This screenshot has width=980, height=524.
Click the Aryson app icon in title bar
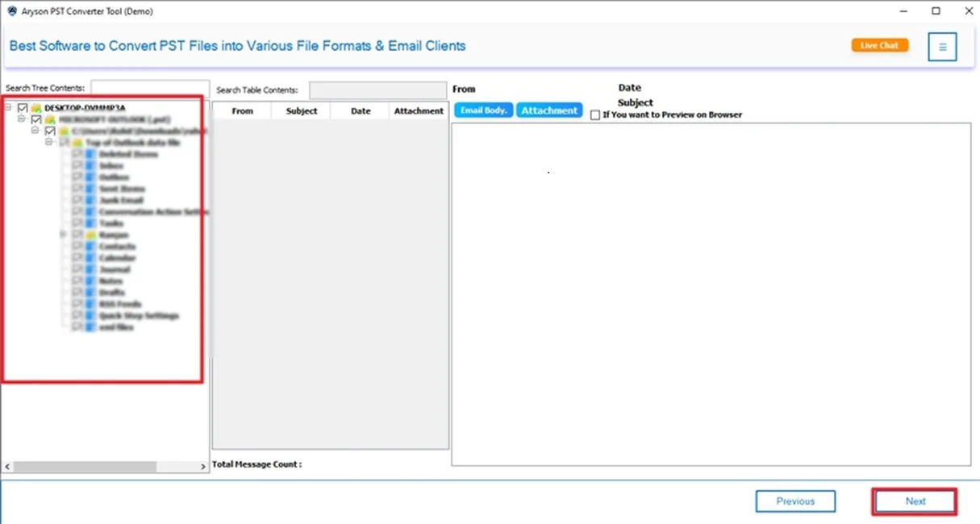[x=11, y=11]
